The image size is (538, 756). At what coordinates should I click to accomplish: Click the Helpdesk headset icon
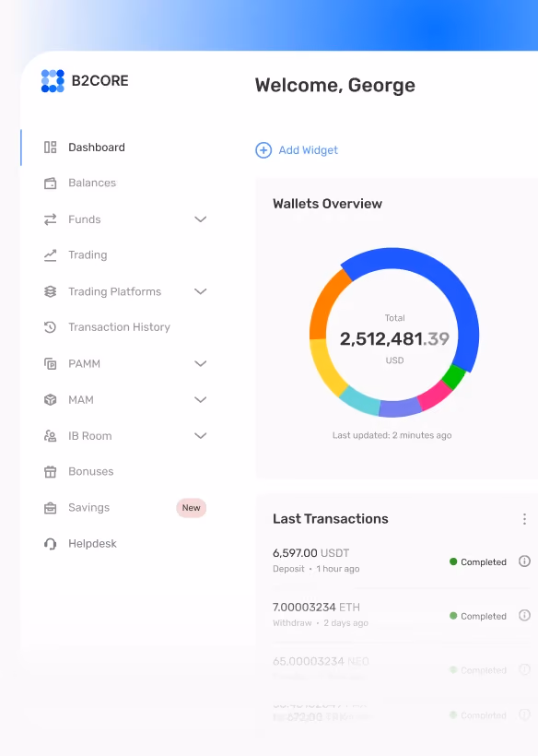pyautogui.click(x=50, y=544)
